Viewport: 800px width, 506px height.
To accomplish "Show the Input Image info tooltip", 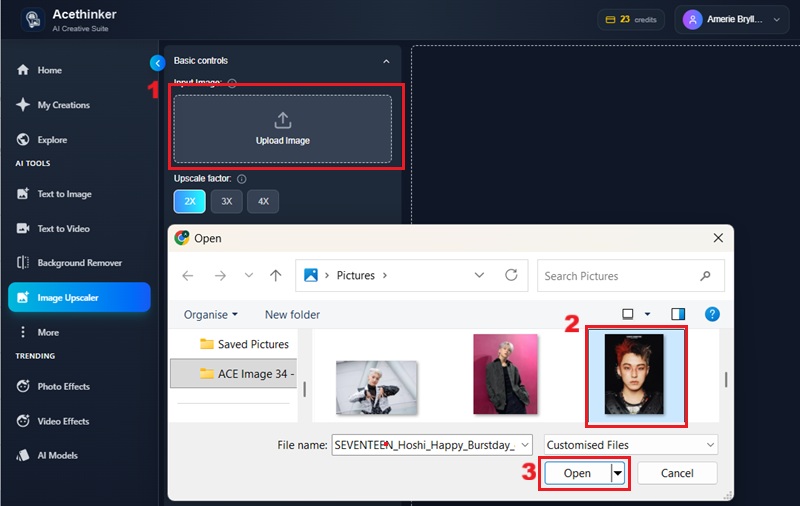I will (232, 83).
